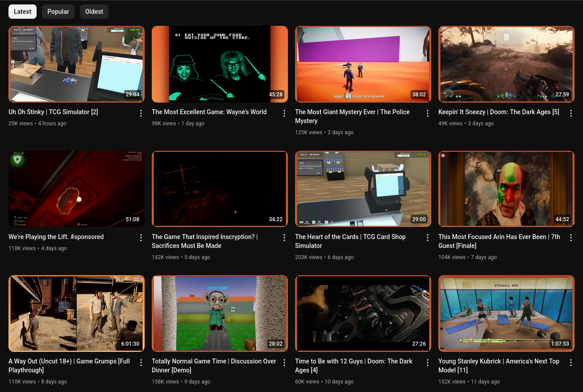Open title The Most Excellent Game: Wayne's World
583x392 pixels.
209,112
